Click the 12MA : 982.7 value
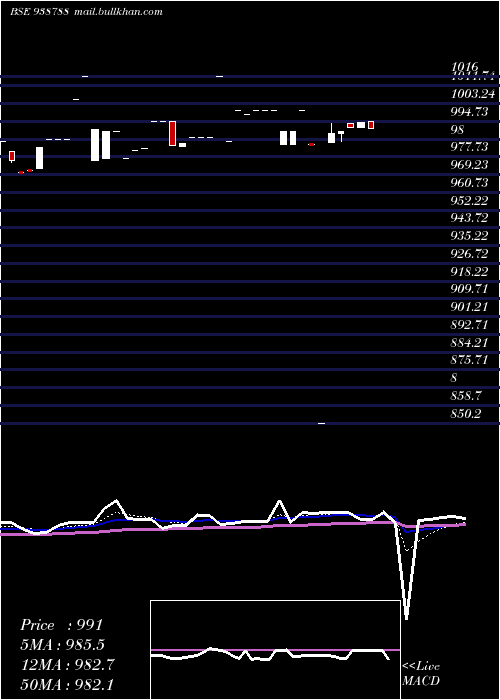The image size is (500, 700). pos(67,665)
